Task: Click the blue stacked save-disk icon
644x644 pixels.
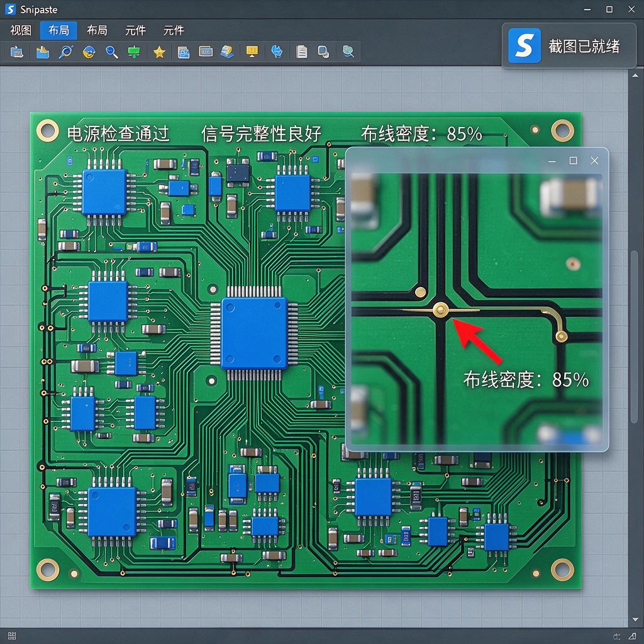Action: [x=183, y=52]
